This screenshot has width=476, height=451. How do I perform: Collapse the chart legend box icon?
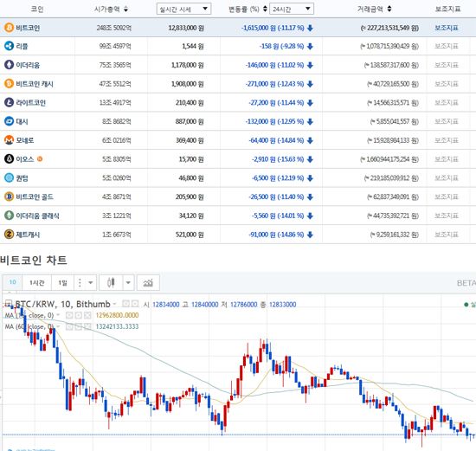tap(8, 303)
